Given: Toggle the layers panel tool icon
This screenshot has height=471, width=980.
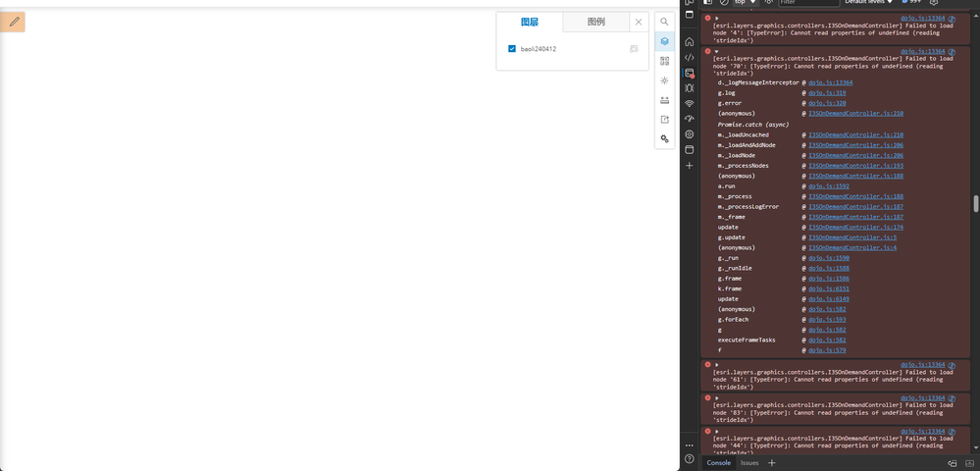Looking at the screenshot, I should point(664,41).
